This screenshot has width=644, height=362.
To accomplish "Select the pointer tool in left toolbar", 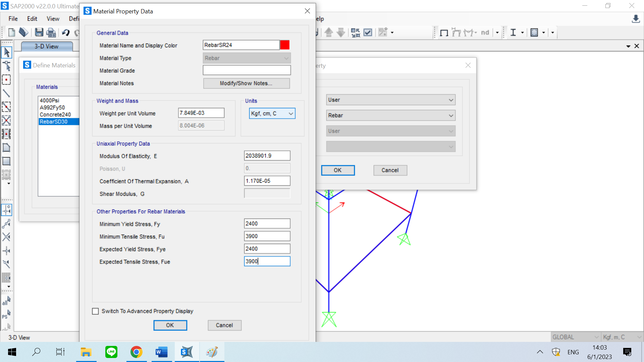I will [6, 52].
